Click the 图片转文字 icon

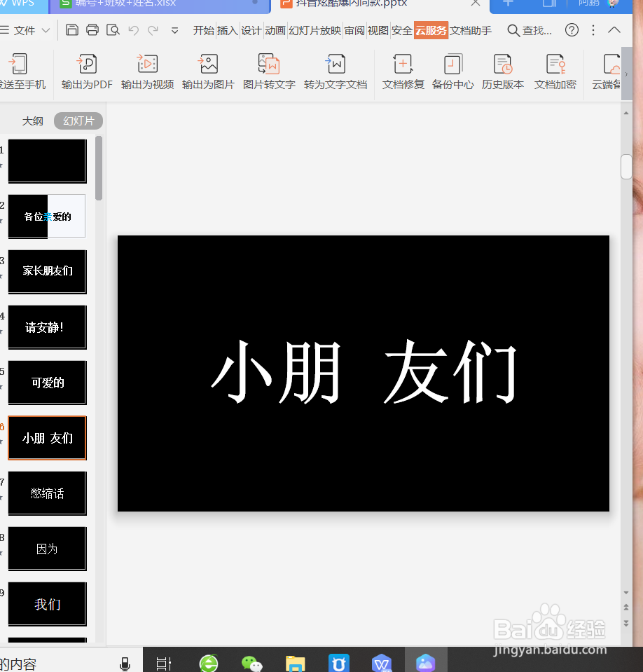tap(269, 70)
